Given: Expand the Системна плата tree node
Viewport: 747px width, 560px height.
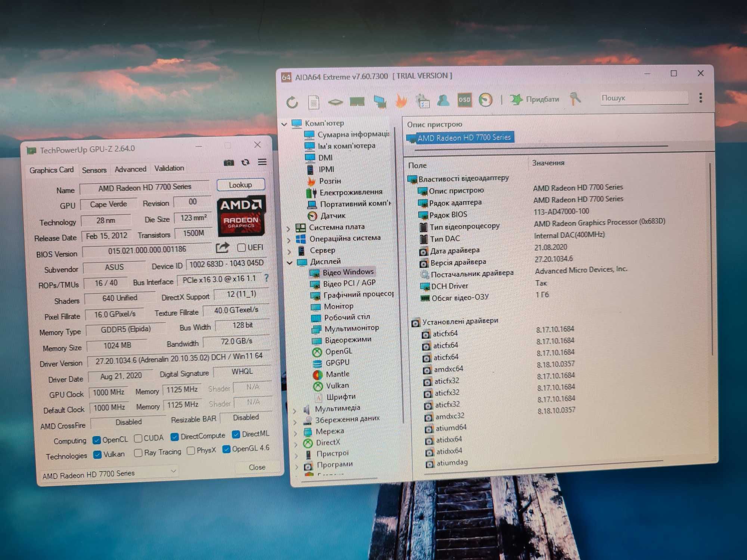Looking at the screenshot, I should [x=288, y=228].
